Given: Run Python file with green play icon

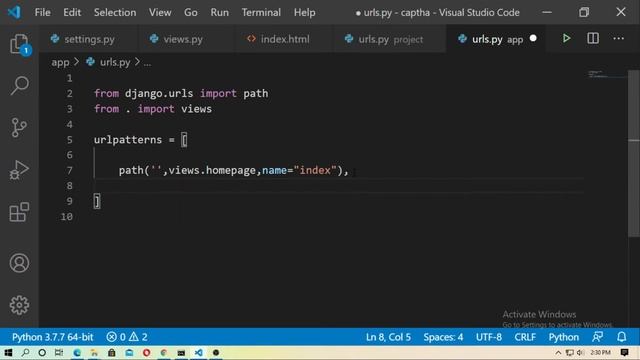Looking at the screenshot, I should coord(566,38).
